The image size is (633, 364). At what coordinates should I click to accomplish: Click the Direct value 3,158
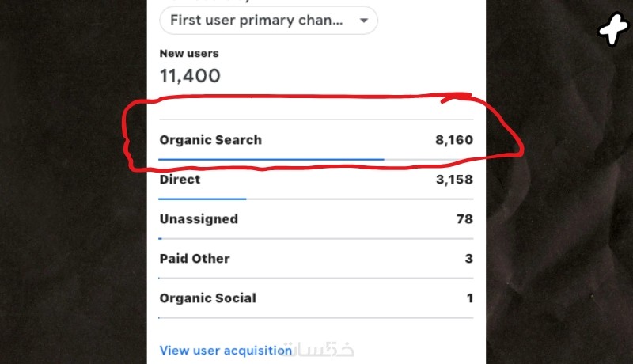click(453, 180)
